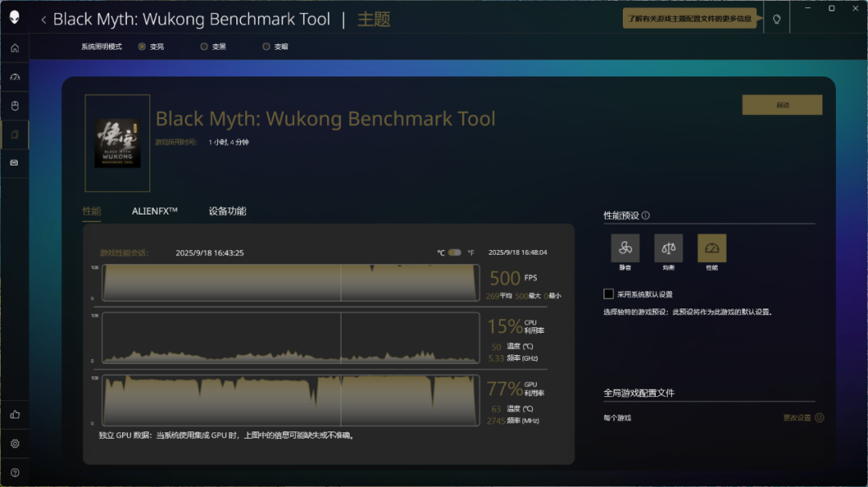The image size is (868, 487).
Task: Select the 均衡 balance-scale preset
Action: (668, 248)
